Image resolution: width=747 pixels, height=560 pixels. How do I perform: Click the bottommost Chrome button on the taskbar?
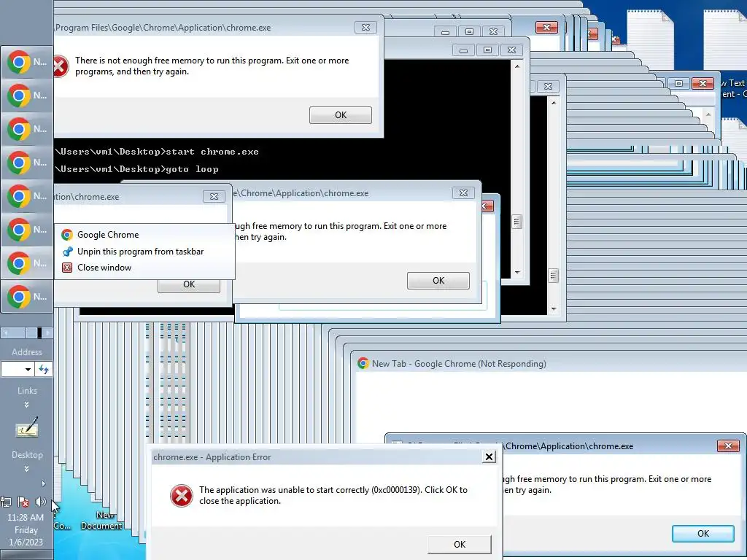27,297
